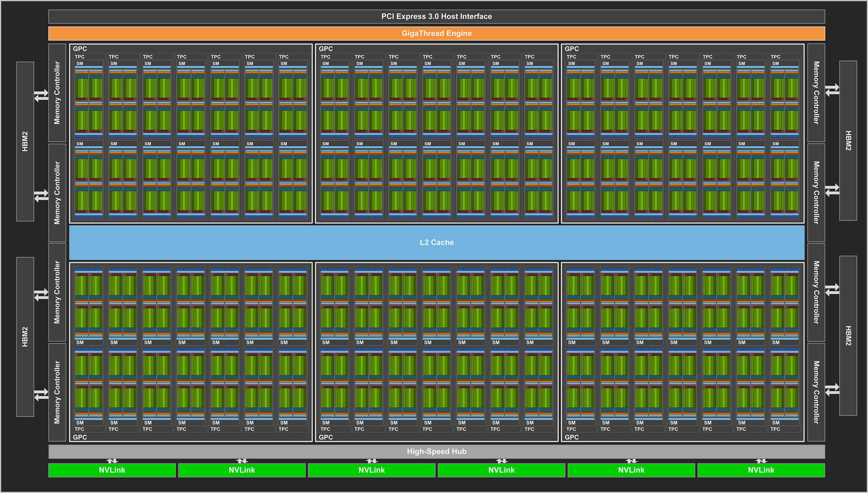The height and width of the screenshot is (493, 868).
Task: Click the lower-left HBM2 memory block
Action: click(x=25, y=337)
